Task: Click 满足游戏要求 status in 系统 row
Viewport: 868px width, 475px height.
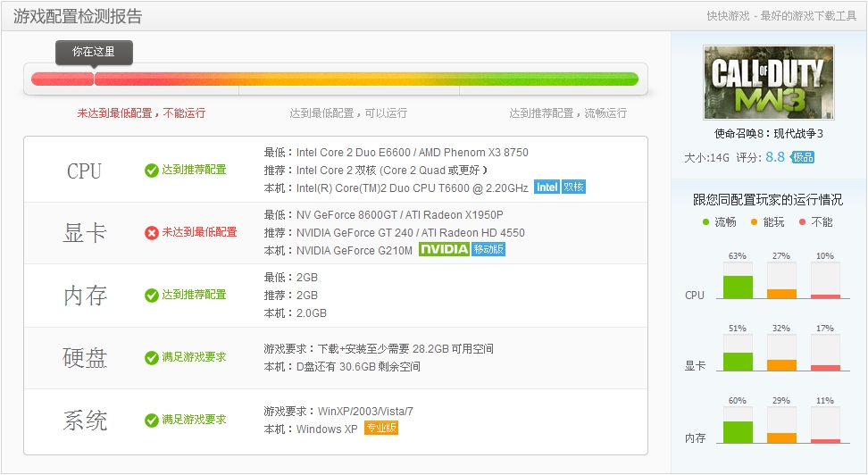Action: [194, 421]
